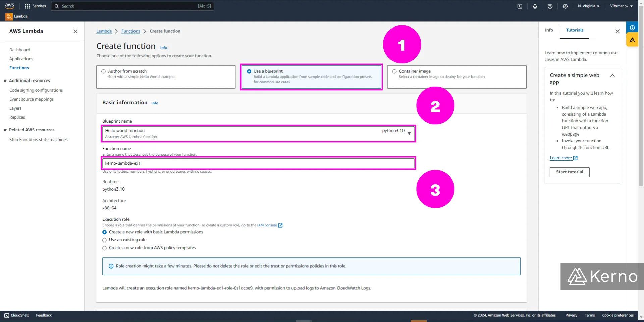Image resolution: width=644 pixels, height=322 pixels.
Task: Open Event source mappings
Action: point(32,99)
